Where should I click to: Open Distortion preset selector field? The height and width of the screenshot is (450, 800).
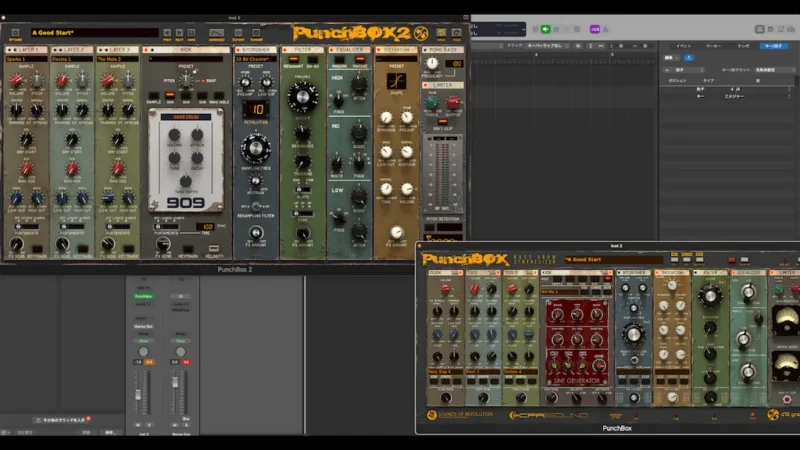396,59
